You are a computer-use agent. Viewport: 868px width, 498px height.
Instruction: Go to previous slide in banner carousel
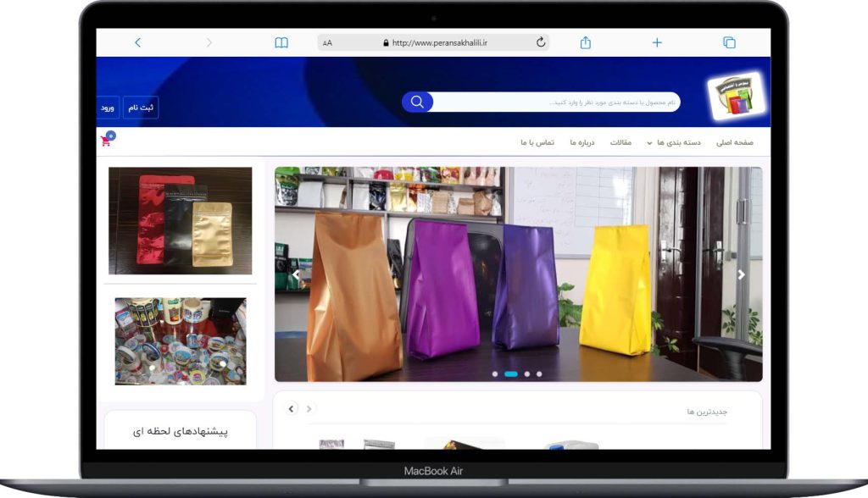296,274
